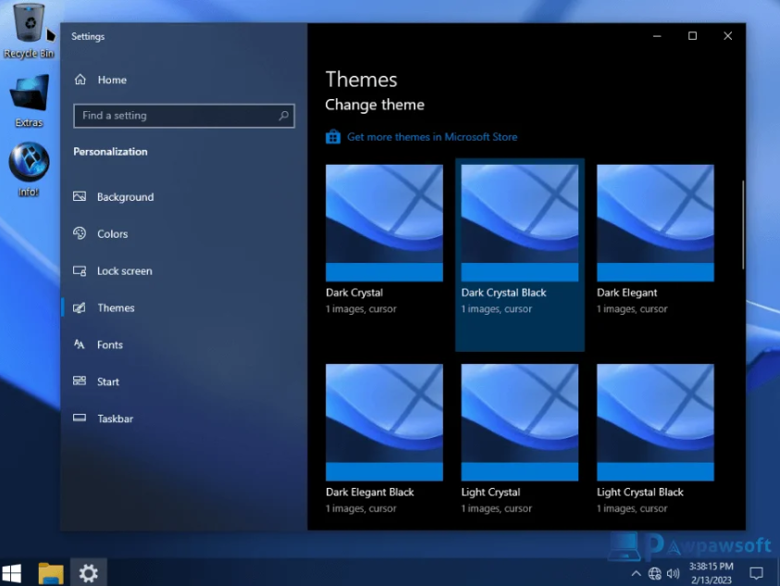Viewport: 780px width, 586px height.
Task: Open the Info! desktop icon
Action: [x=29, y=169]
